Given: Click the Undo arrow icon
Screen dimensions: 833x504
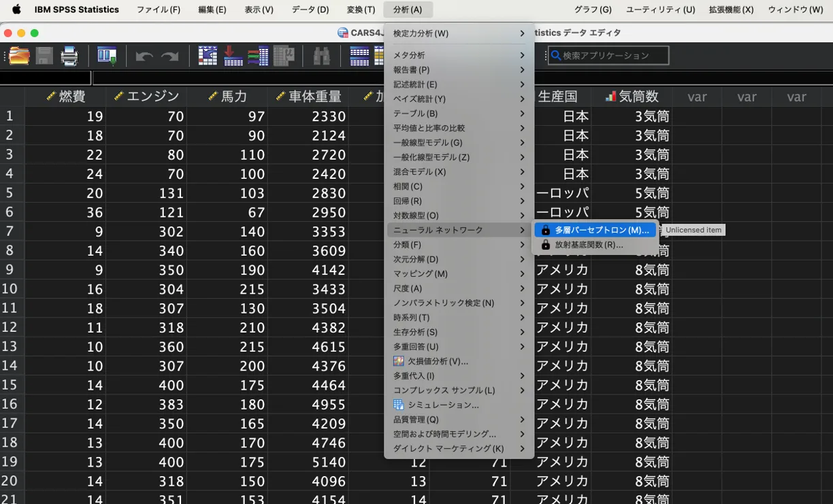Looking at the screenshot, I should (144, 56).
